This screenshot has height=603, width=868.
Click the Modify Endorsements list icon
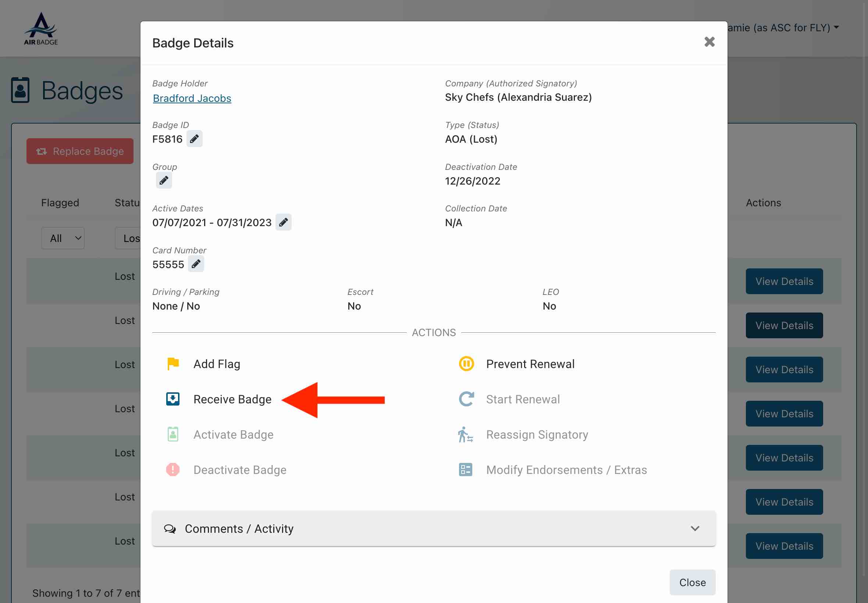(x=465, y=470)
